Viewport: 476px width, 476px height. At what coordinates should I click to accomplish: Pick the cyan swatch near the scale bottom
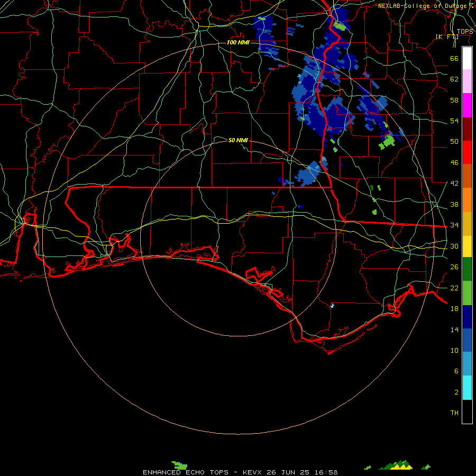click(467, 388)
